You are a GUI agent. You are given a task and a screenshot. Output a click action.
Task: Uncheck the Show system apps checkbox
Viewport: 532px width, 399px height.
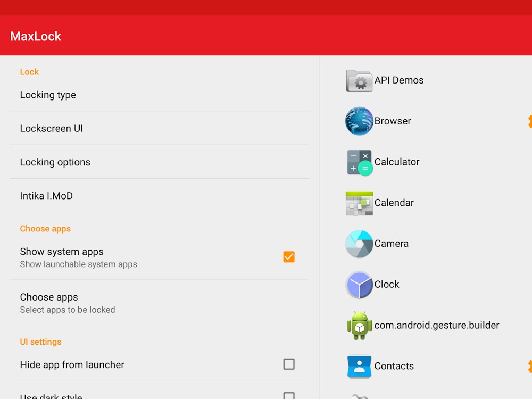(289, 257)
